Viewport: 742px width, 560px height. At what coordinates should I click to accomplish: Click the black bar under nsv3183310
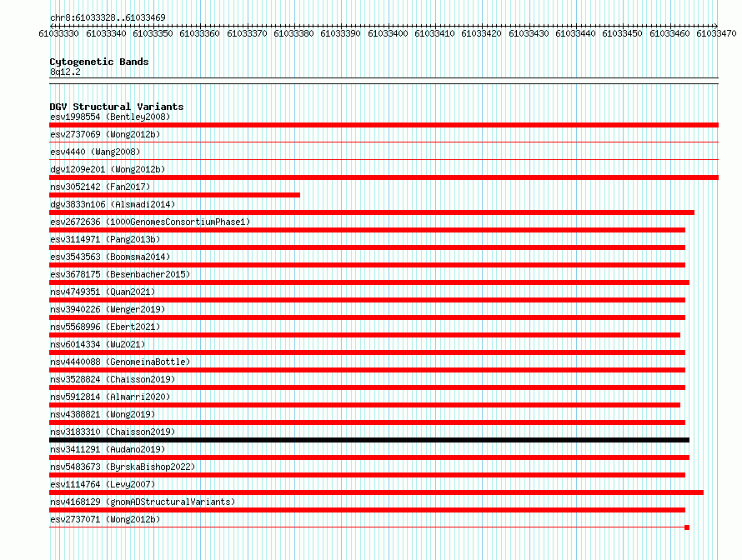click(369, 440)
